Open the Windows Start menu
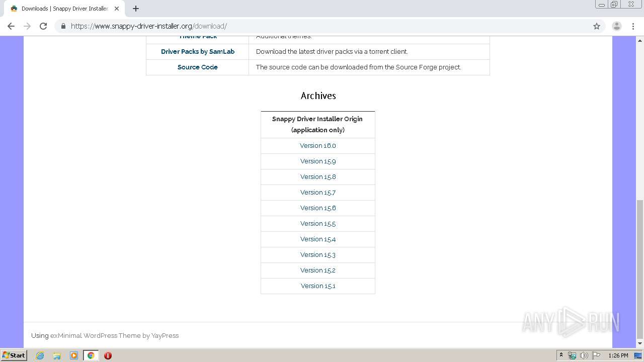The width and height of the screenshot is (644, 362). (x=14, y=355)
